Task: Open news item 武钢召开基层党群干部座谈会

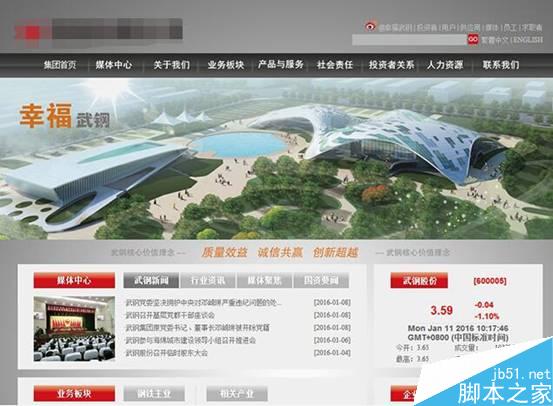Action: 170,315
